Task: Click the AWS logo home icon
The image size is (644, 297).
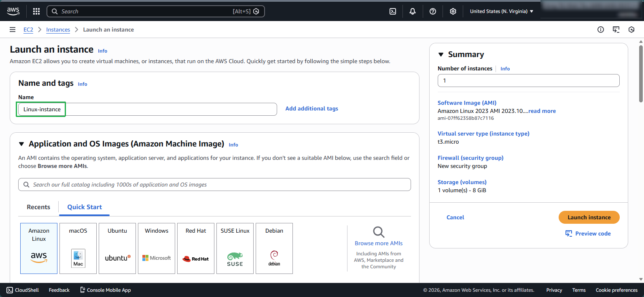Action: pyautogui.click(x=13, y=11)
